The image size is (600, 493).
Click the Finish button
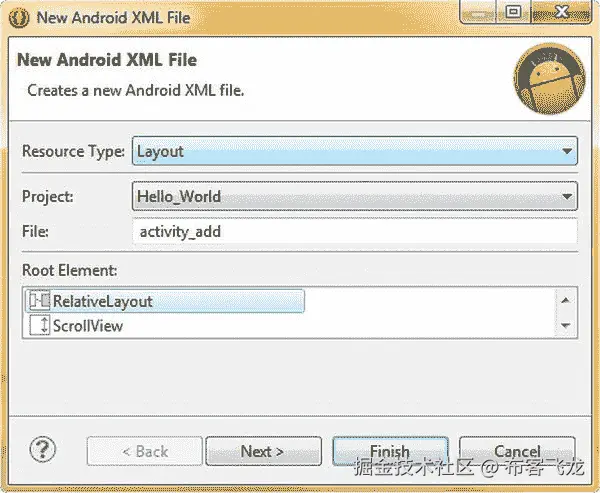click(x=390, y=451)
